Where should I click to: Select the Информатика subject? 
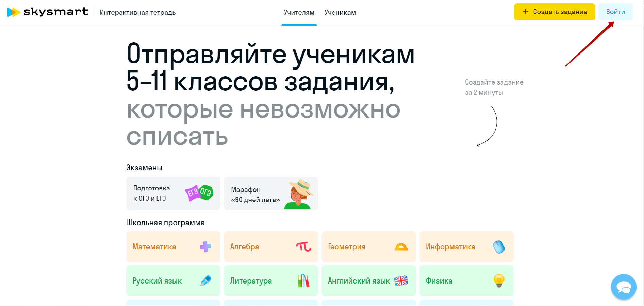tap(466, 247)
